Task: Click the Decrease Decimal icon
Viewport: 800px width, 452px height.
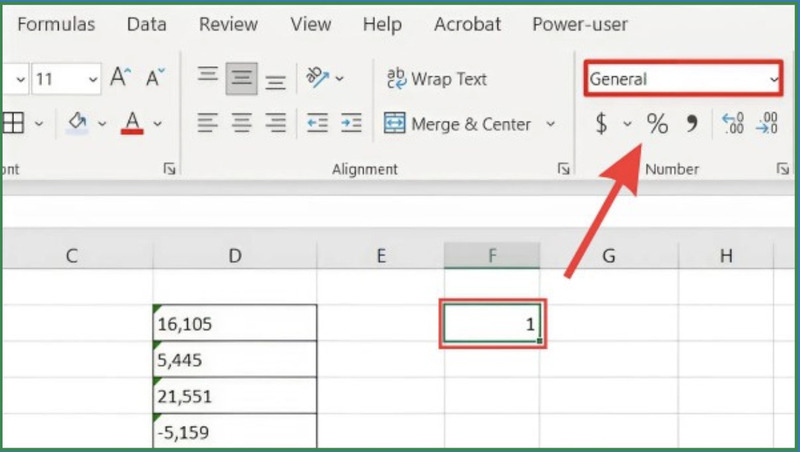Action: click(x=767, y=124)
